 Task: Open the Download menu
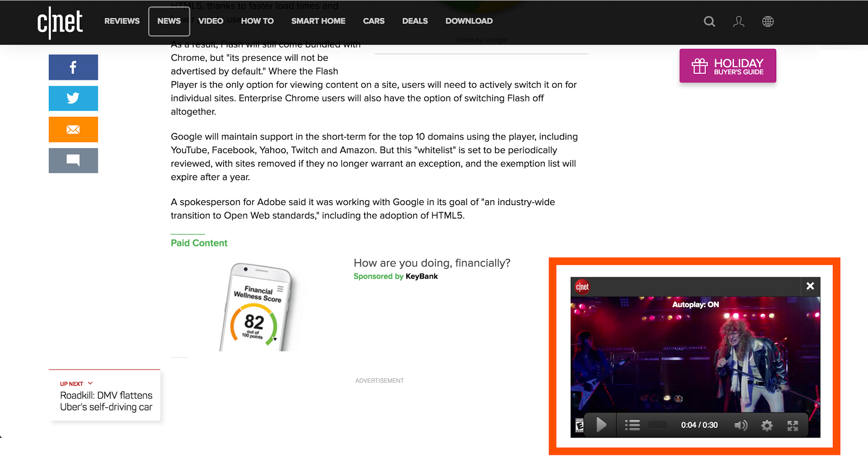point(469,21)
